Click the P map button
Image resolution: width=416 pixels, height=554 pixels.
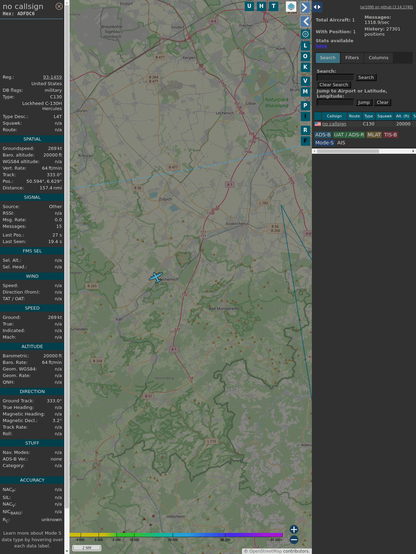tap(305, 105)
